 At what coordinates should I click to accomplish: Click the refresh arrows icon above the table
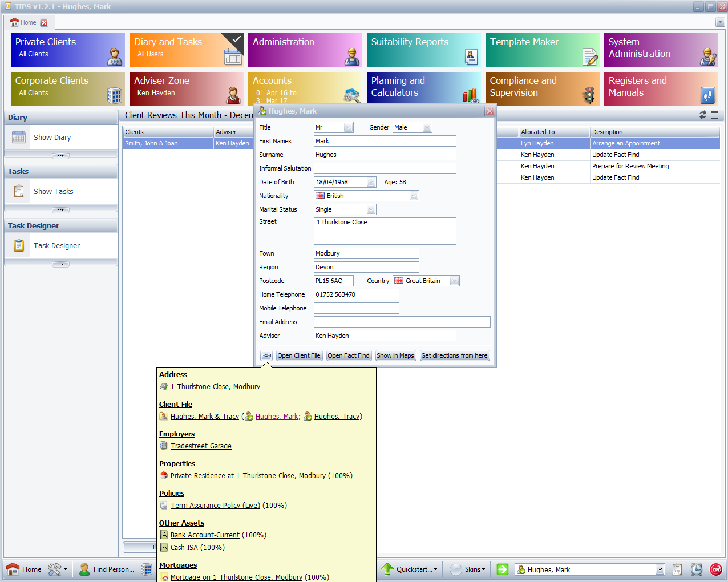pos(703,115)
